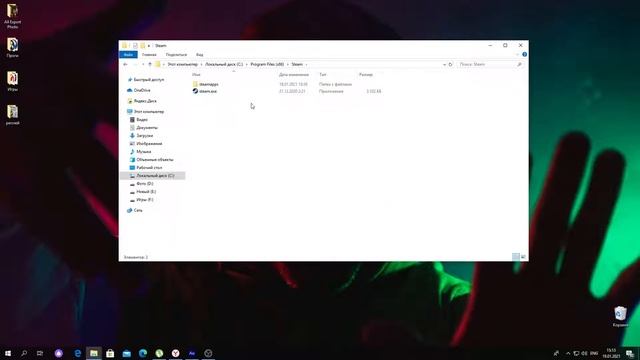Open After Effects from the taskbar
Viewport: 640px width, 360px height.
(191, 353)
